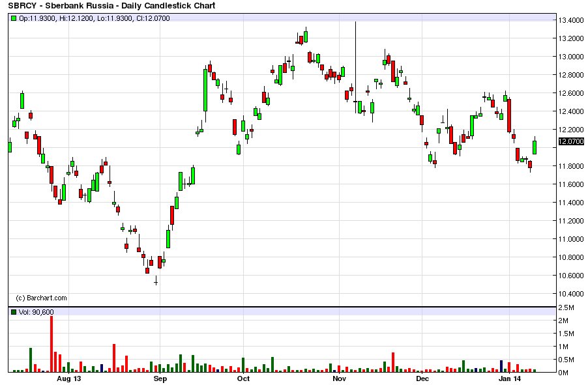
Task: Click the last green candlestick closing at 12.07
Action: [x=535, y=145]
